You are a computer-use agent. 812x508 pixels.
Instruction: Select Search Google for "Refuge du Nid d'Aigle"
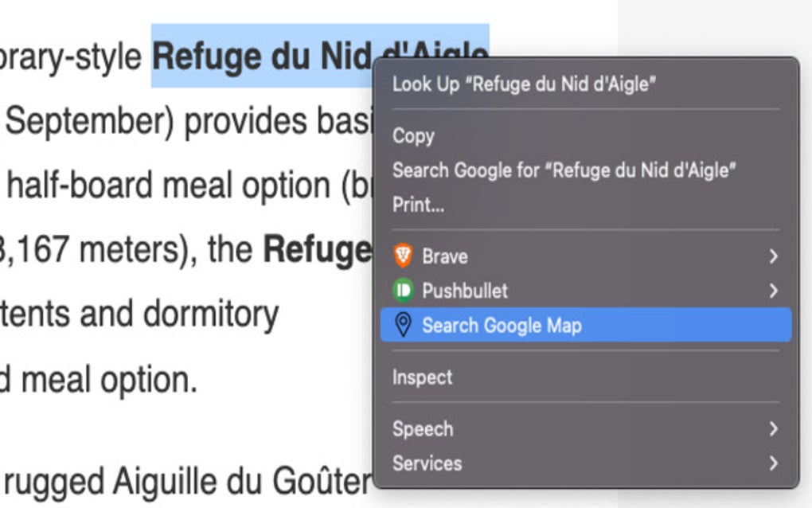[565, 170]
